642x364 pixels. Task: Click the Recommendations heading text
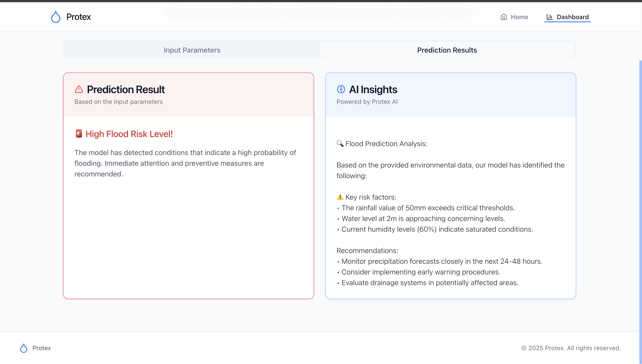point(367,250)
